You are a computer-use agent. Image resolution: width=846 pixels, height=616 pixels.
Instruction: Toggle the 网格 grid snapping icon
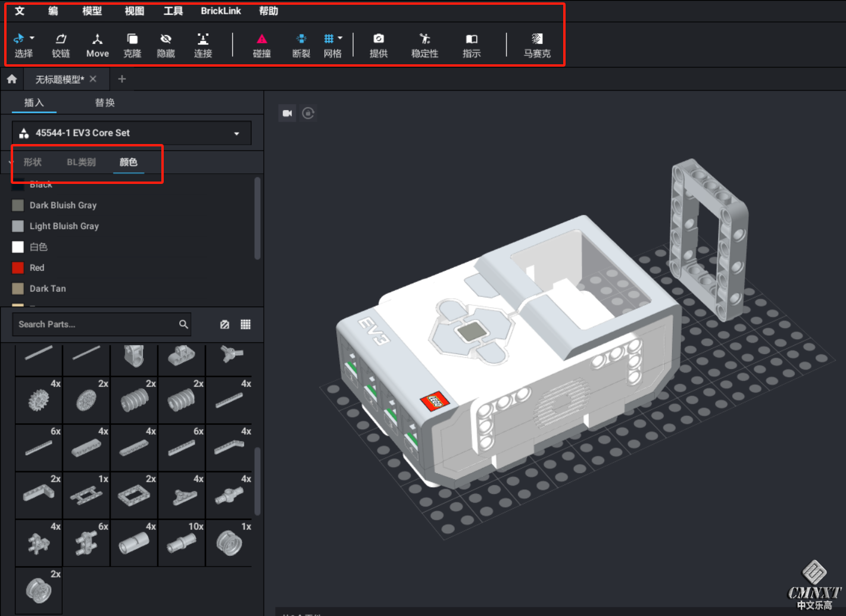[x=329, y=39]
